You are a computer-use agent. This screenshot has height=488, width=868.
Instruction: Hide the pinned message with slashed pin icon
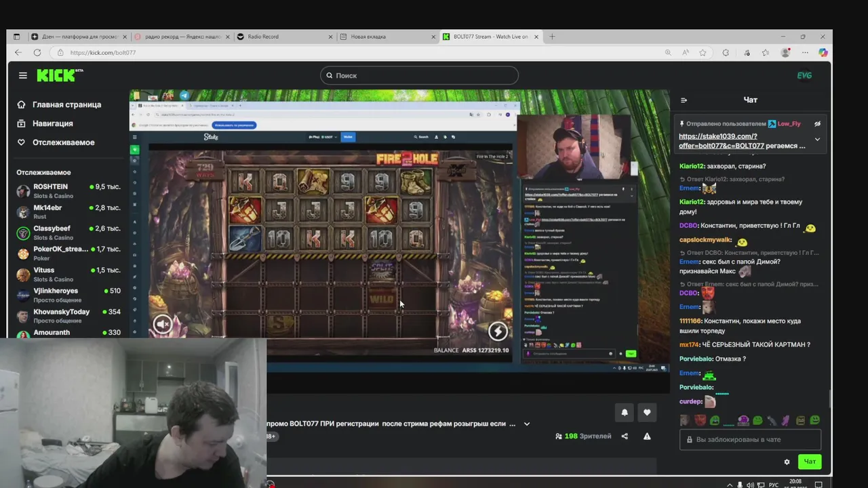point(817,124)
